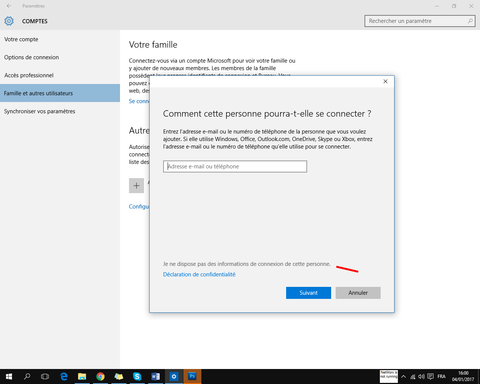Open File Explorer from the taskbar
The width and height of the screenshot is (480, 384).
coord(82,376)
